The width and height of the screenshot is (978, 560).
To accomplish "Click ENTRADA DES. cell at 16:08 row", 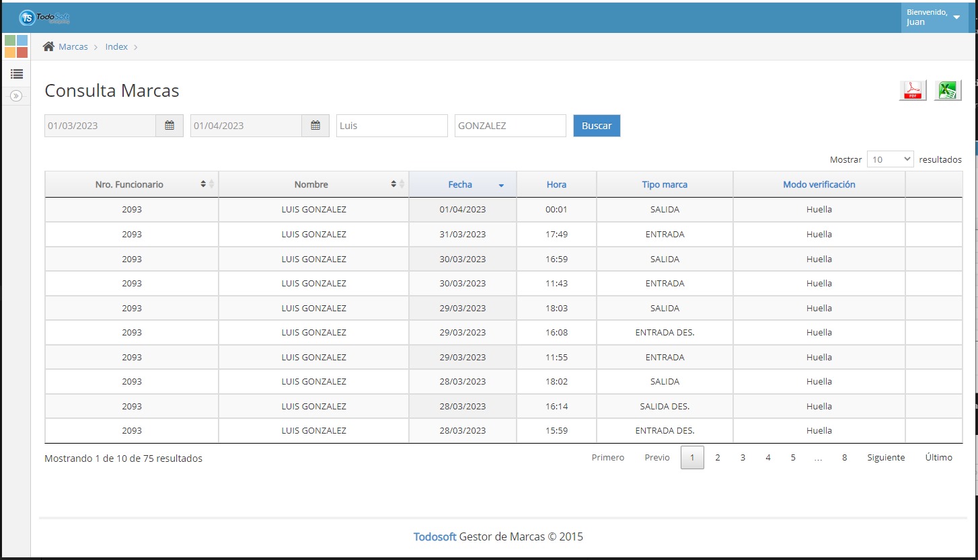I will coord(665,333).
